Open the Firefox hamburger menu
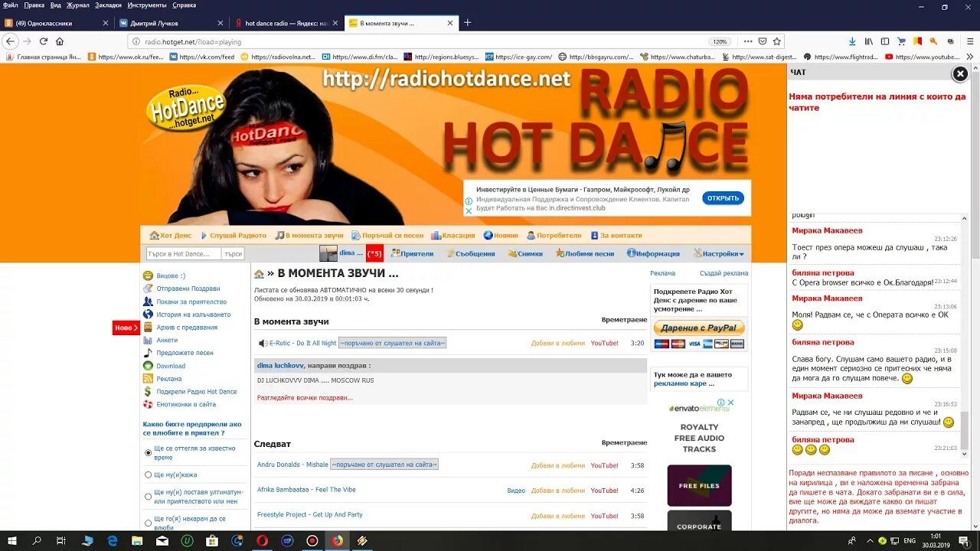The height and width of the screenshot is (551, 980). tap(969, 41)
